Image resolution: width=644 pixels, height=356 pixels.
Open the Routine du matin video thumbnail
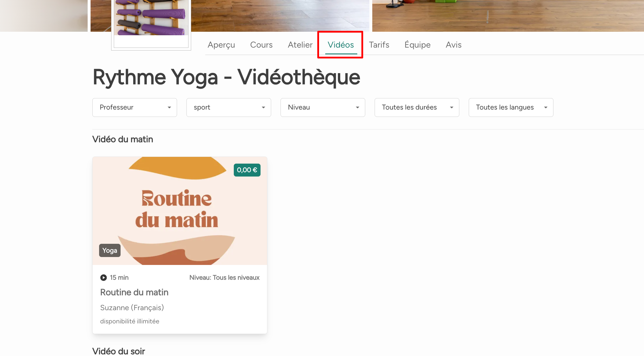(x=180, y=211)
